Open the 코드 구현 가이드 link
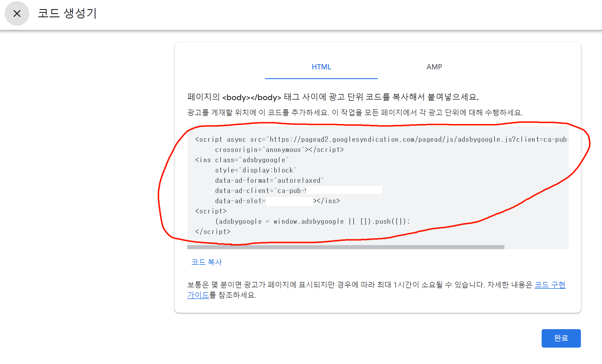602x364 pixels. 550,285
